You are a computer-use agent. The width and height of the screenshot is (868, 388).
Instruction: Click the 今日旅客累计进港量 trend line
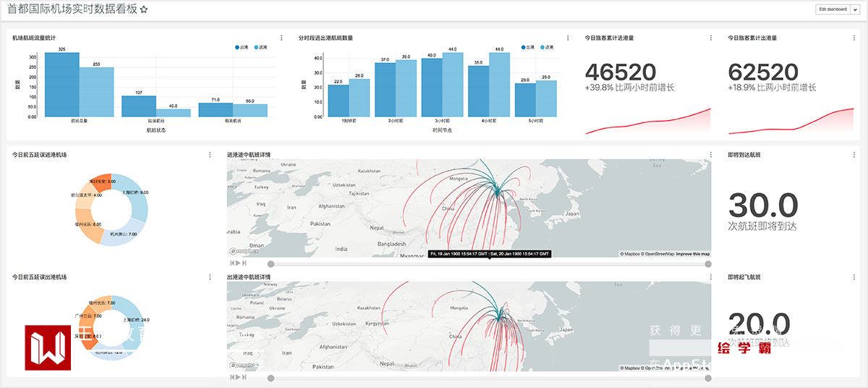[x=648, y=122]
